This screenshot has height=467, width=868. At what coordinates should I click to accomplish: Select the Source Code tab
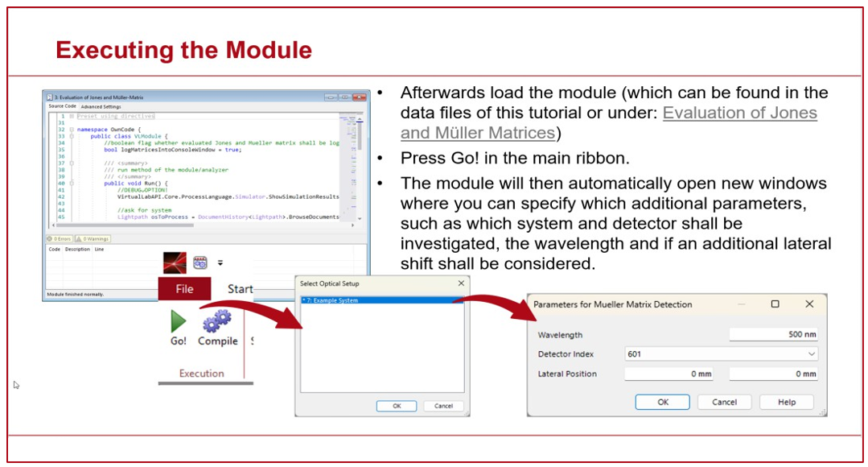click(62, 106)
